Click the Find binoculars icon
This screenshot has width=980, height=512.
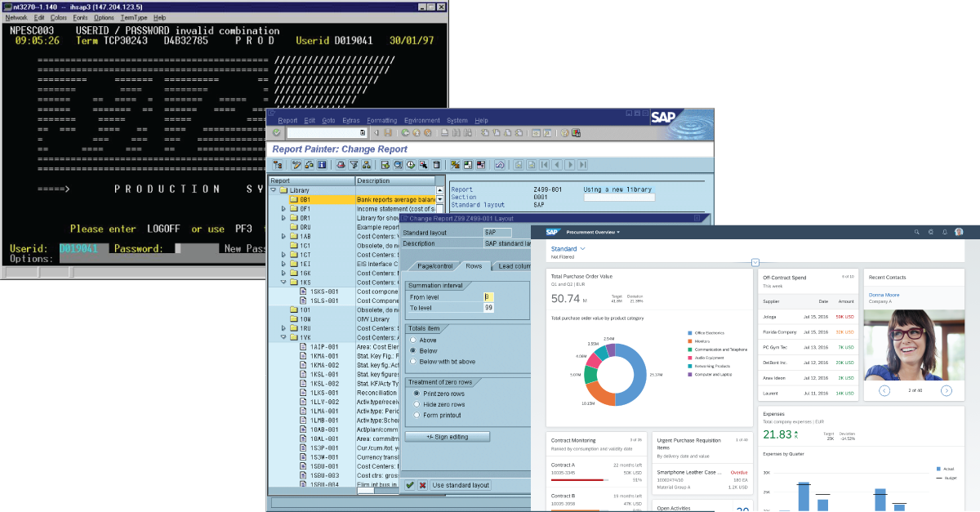pos(456,133)
